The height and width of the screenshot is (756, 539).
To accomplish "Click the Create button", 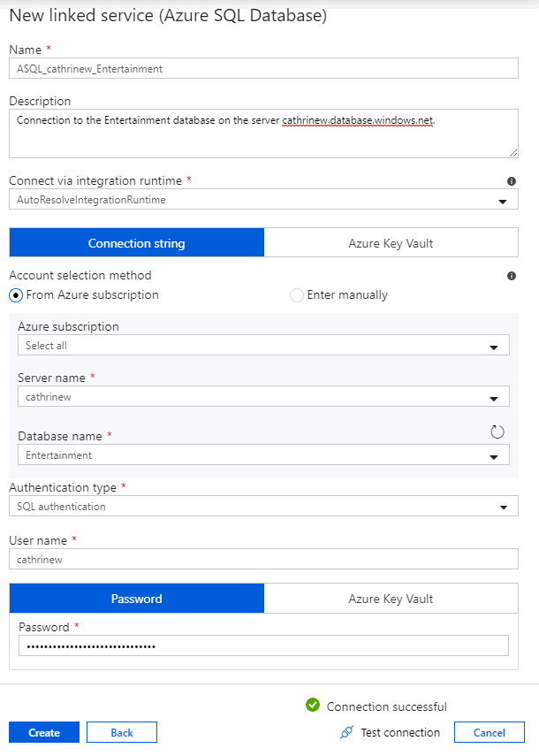I will (x=43, y=732).
